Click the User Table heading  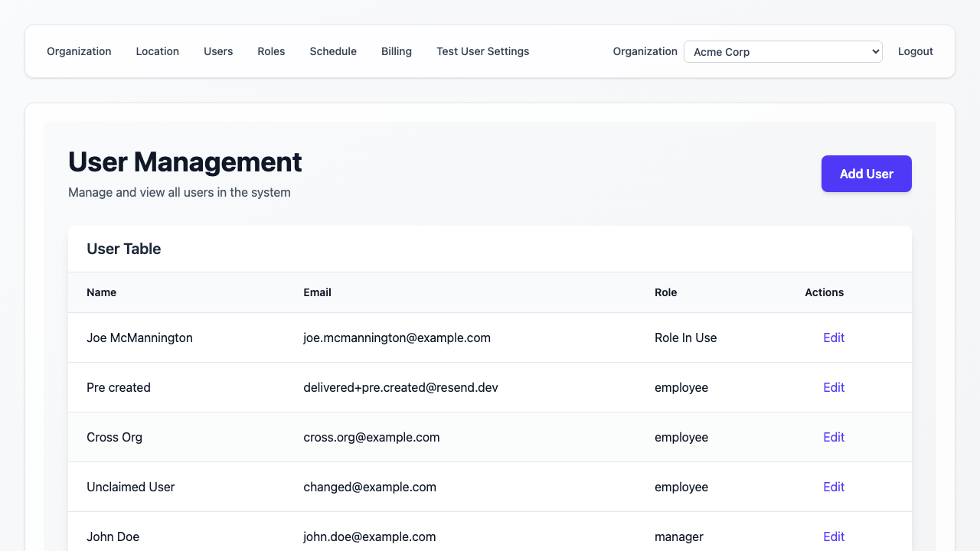point(123,249)
